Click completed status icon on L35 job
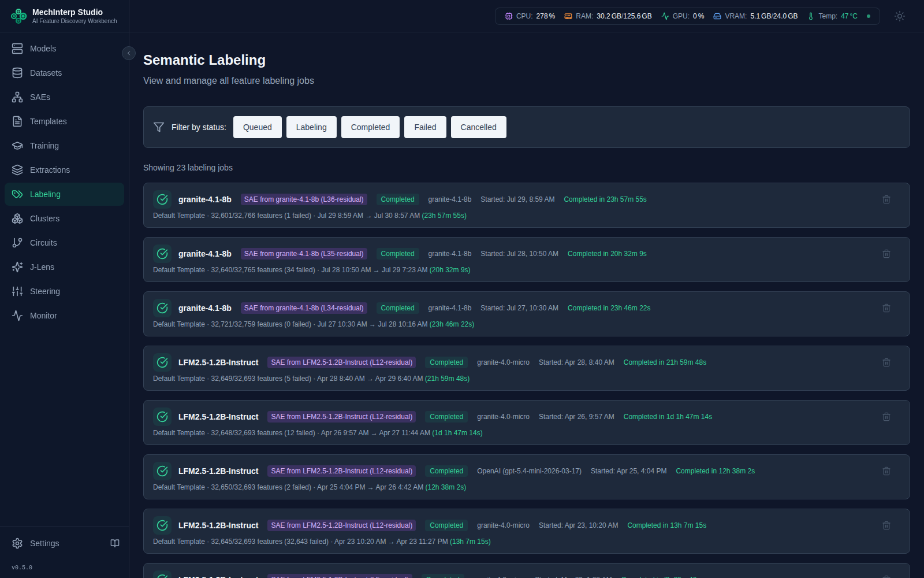The image size is (924, 578). click(x=162, y=254)
